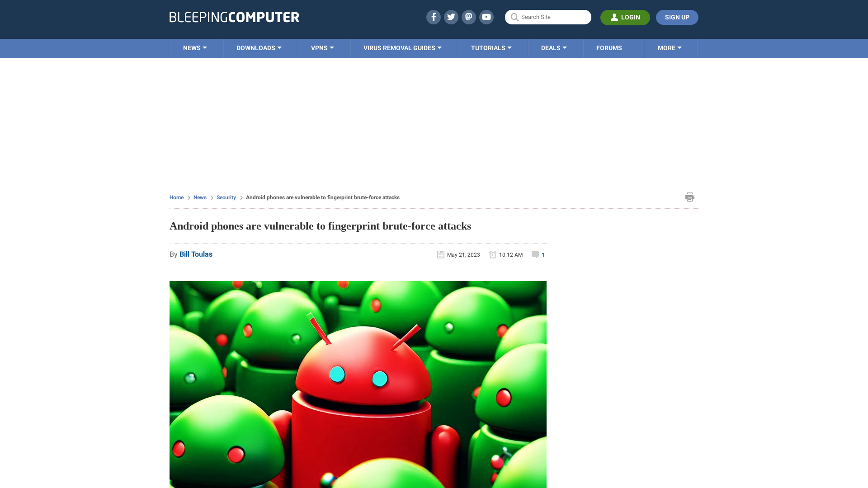Click the Mastodon icon in header

(x=468, y=17)
